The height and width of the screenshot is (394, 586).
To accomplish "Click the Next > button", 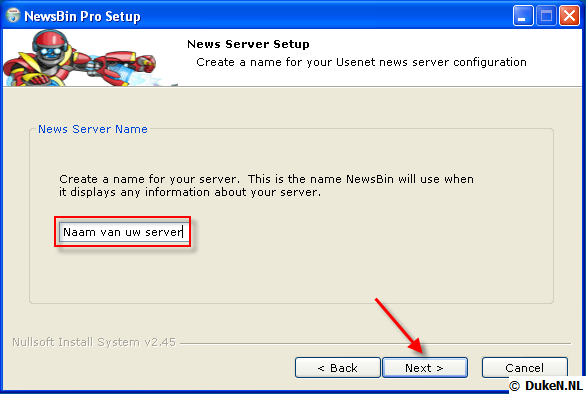I will pyautogui.click(x=425, y=367).
